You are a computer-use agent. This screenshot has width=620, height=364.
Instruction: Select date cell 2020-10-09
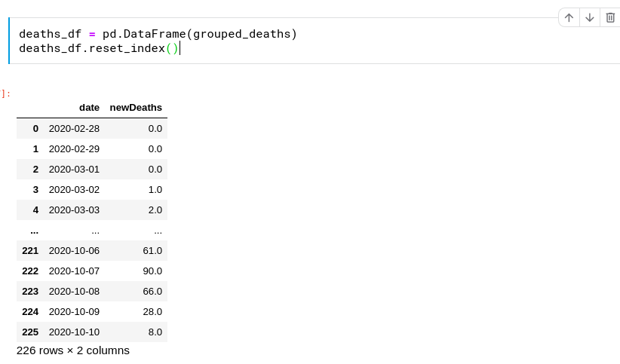click(x=74, y=312)
